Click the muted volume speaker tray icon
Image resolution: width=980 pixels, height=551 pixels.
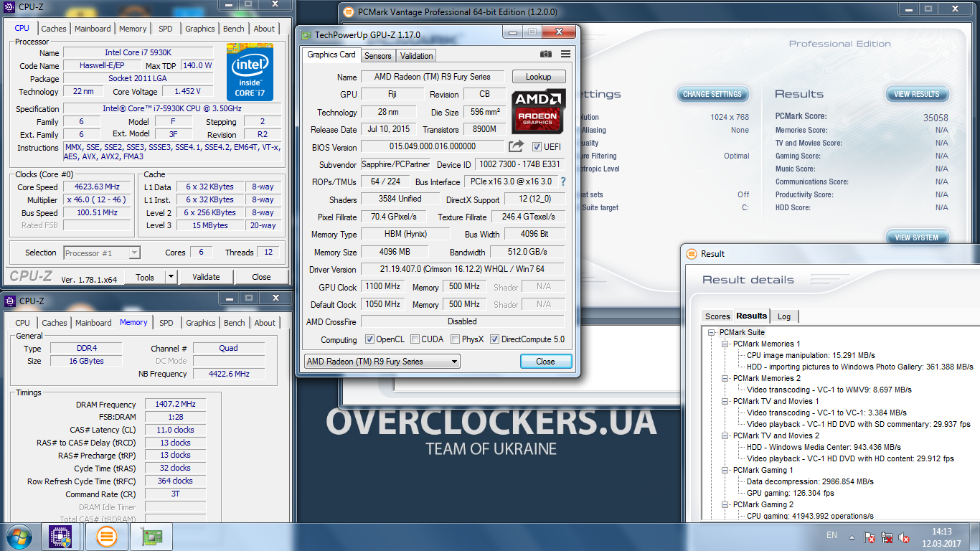[x=905, y=537]
